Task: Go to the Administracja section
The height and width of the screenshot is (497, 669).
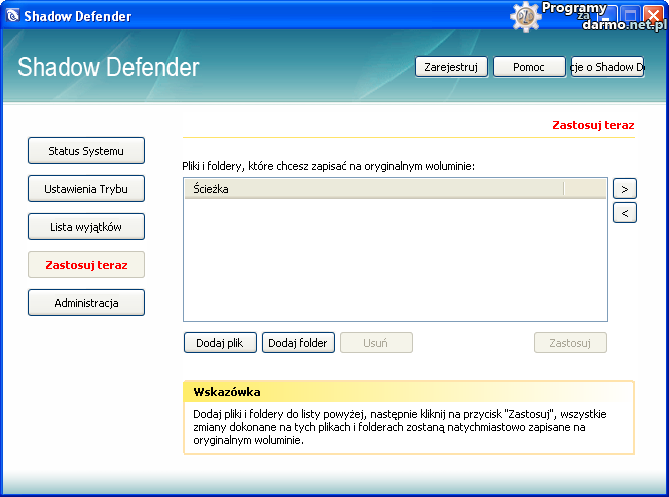Action: point(86,303)
